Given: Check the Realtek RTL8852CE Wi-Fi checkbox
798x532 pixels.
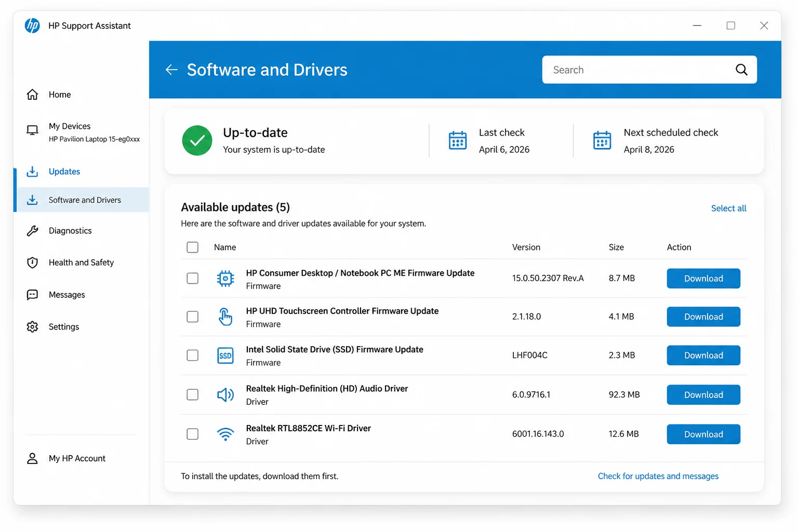Looking at the screenshot, I should tap(193, 434).
